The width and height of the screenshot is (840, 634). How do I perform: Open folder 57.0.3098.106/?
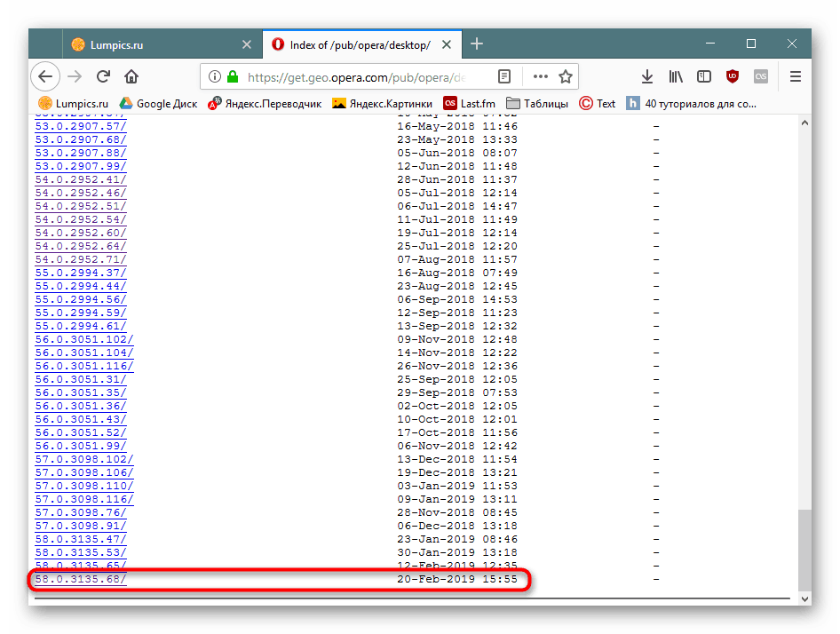click(83, 472)
